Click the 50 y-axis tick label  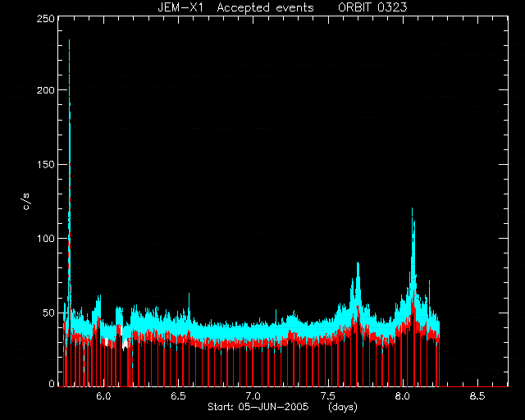pyautogui.click(x=49, y=313)
